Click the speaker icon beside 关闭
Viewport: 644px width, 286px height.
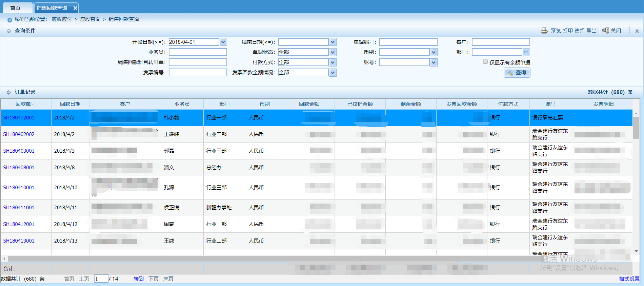pos(605,31)
